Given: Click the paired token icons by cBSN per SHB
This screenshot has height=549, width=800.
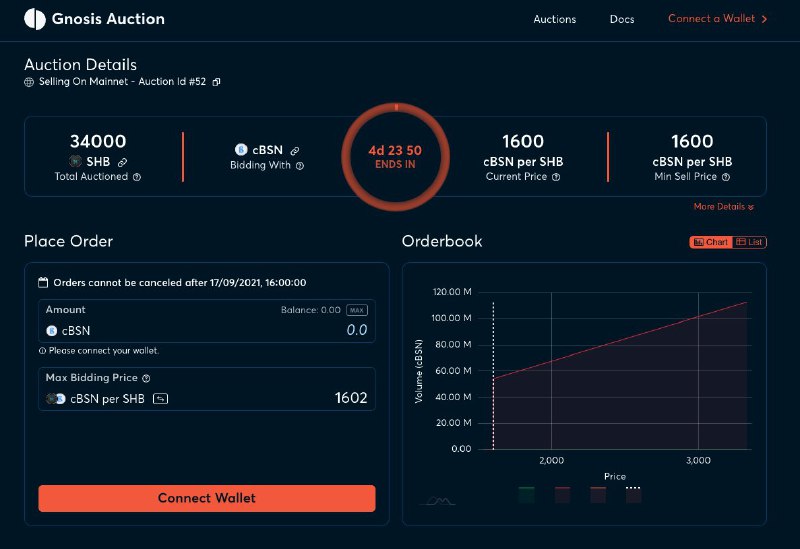Looking at the screenshot, I should click(x=56, y=399).
